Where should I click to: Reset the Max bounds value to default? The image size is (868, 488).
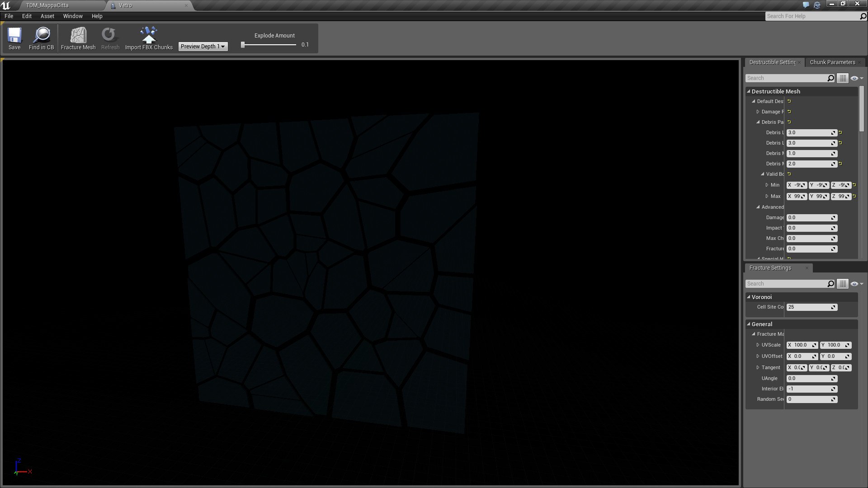(854, 196)
